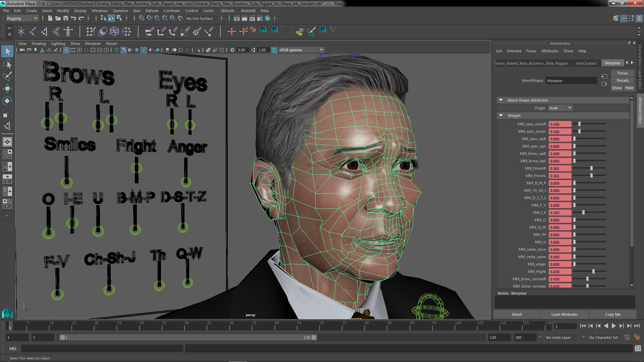Open the Attribute Editor Attributes menu

(x=550, y=51)
